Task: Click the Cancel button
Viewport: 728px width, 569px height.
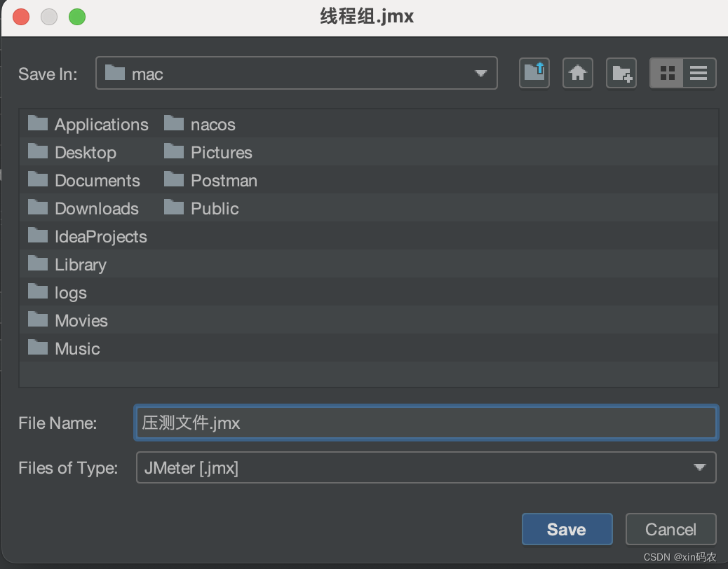Action: point(670,529)
